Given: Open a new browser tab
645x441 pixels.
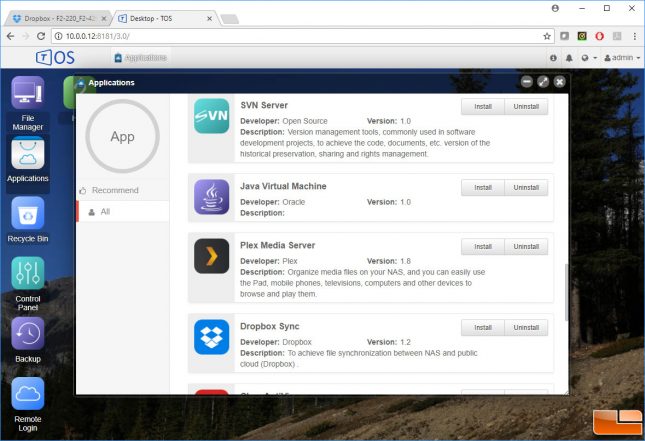Looking at the screenshot, I should [x=229, y=19].
